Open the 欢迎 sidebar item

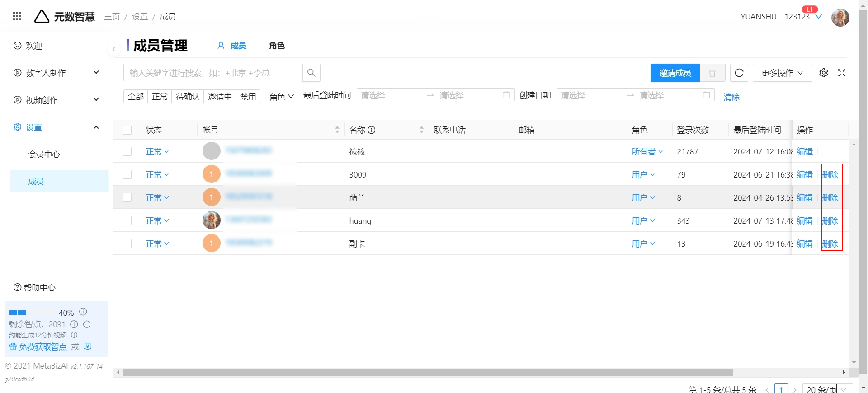click(28, 46)
